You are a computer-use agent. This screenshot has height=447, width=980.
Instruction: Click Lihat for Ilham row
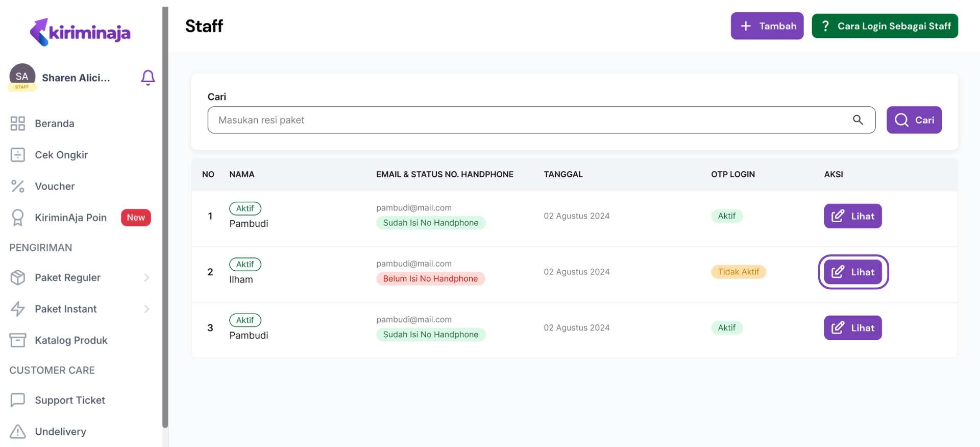(x=853, y=272)
